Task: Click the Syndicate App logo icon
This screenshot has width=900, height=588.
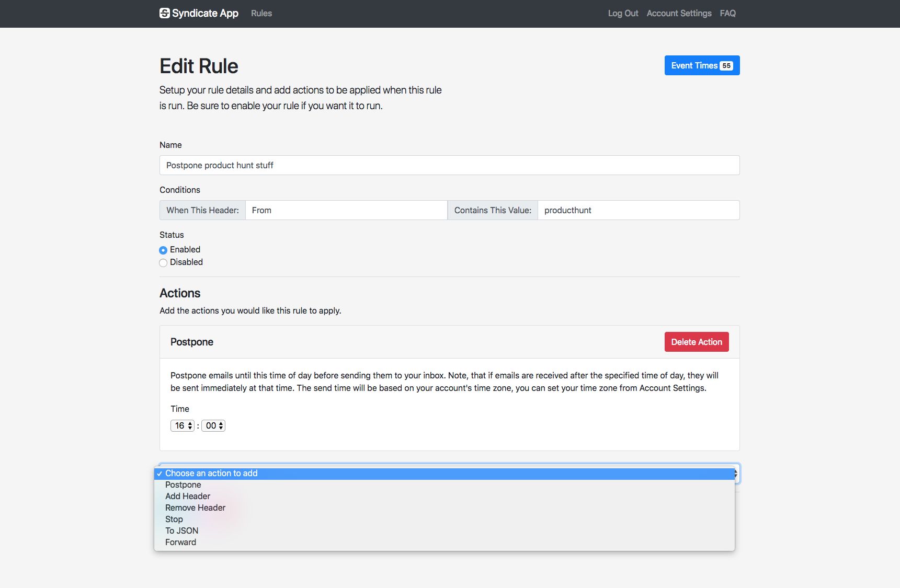Action: 164,13
